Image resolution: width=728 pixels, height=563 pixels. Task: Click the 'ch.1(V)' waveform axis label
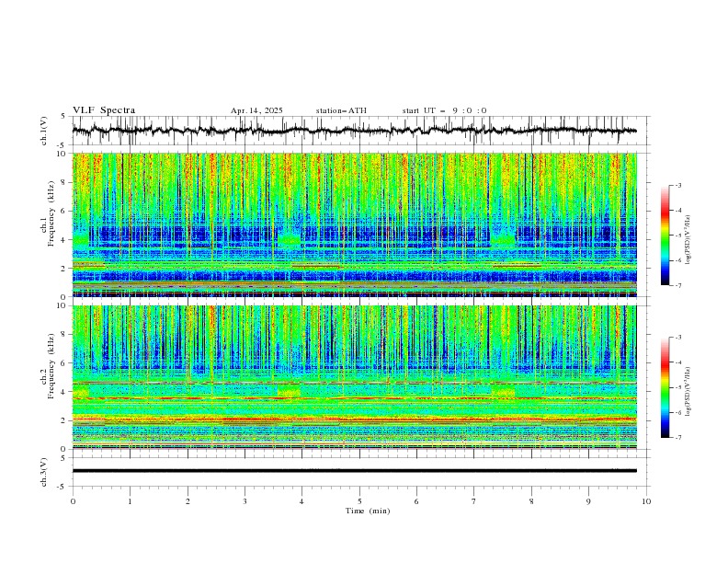tap(44, 131)
